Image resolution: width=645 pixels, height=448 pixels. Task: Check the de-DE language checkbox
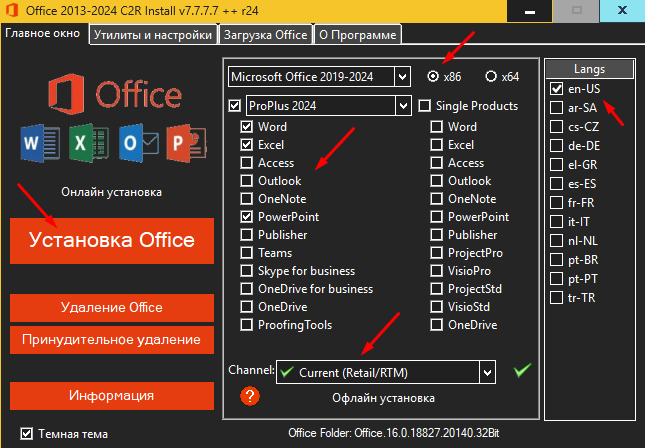pos(557,146)
